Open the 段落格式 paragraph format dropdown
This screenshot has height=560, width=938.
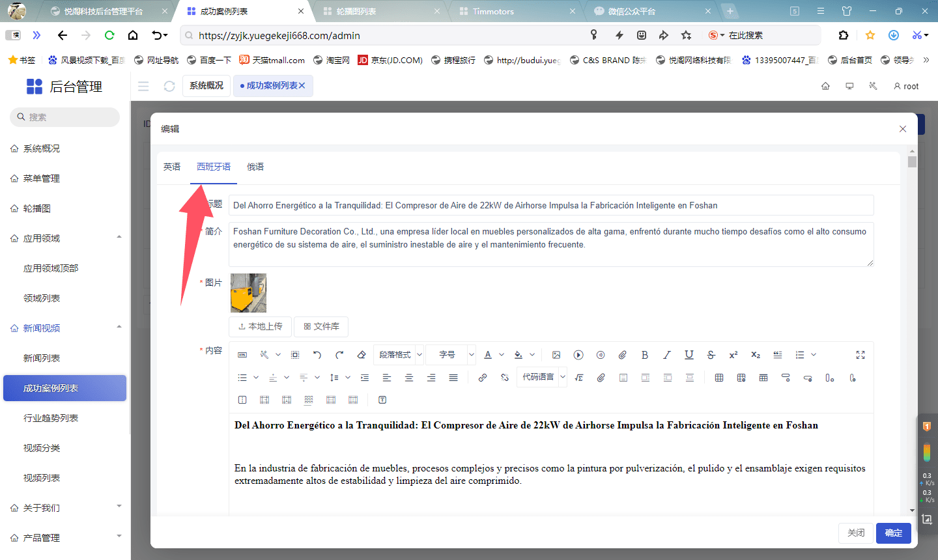click(400, 355)
